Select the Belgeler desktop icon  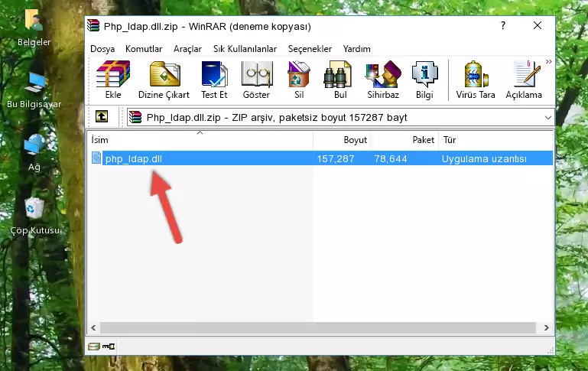pos(34,28)
